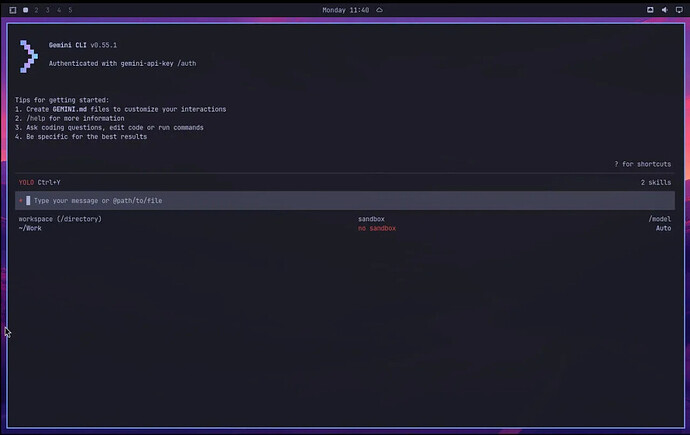Click the 'Be specific for the best results' tip
Image resolution: width=690 pixels, height=435 pixels.
[x=81, y=137]
